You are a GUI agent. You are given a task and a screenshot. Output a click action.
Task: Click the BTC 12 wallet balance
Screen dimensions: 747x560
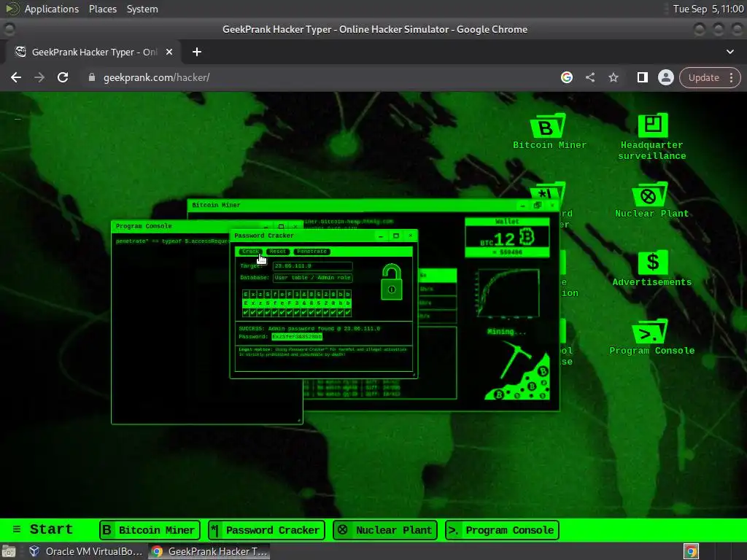pyautogui.click(x=507, y=238)
